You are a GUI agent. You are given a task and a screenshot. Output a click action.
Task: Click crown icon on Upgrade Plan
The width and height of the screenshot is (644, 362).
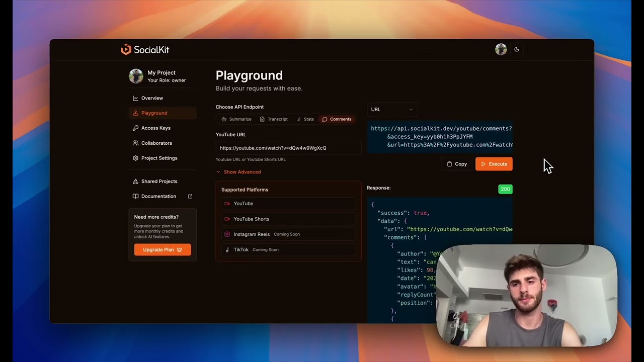[x=179, y=250]
